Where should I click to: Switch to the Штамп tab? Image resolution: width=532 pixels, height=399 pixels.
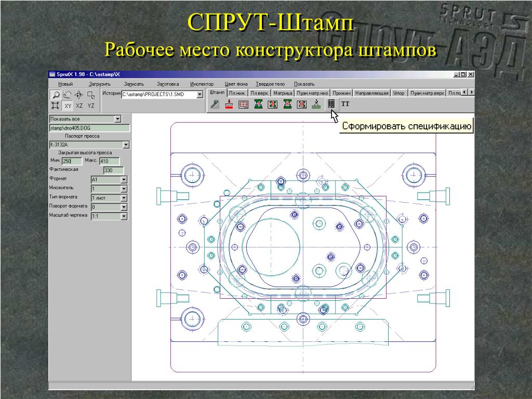[217, 92]
